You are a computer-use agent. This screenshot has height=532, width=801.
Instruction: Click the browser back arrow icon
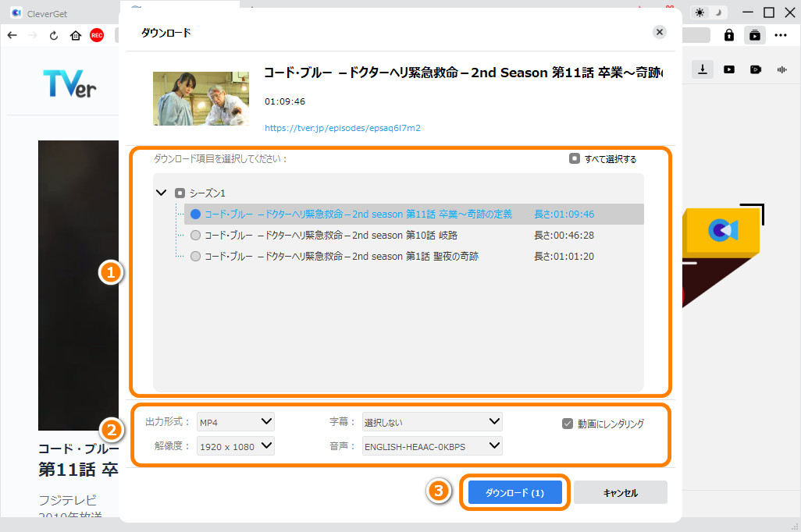click(x=12, y=35)
